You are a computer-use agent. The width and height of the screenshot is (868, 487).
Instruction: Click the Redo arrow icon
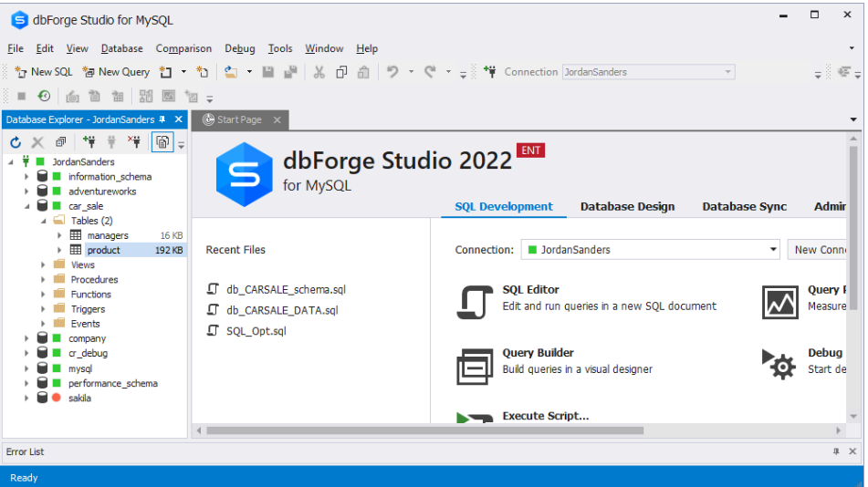430,72
